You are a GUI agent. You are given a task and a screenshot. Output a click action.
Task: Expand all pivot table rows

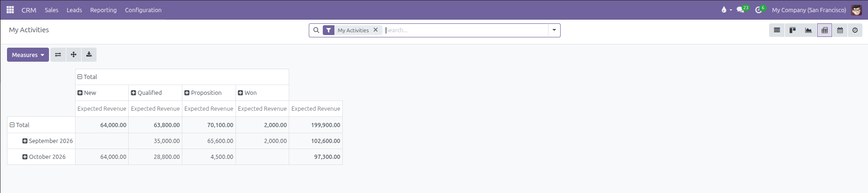74,55
